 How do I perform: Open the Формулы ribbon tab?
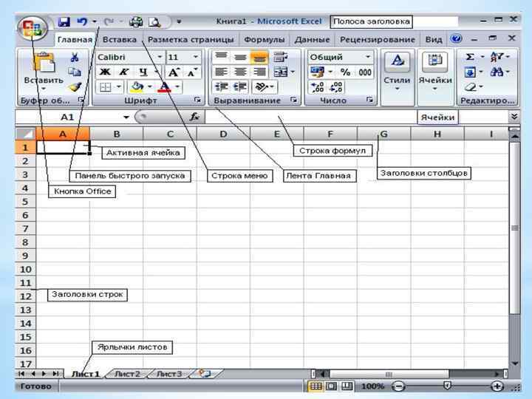point(265,40)
